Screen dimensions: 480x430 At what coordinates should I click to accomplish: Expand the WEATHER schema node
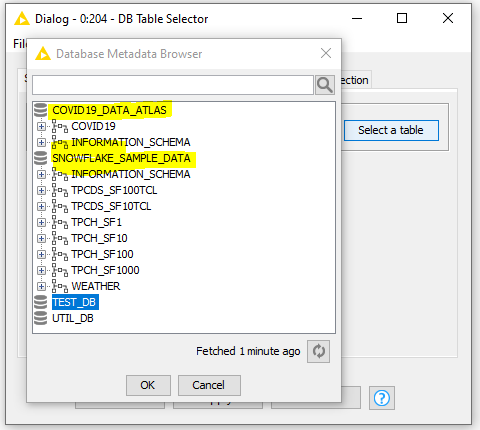click(41, 286)
